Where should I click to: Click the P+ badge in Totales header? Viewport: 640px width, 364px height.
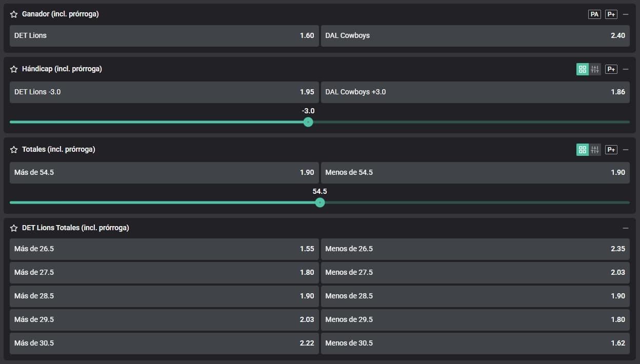pyautogui.click(x=611, y=150)
